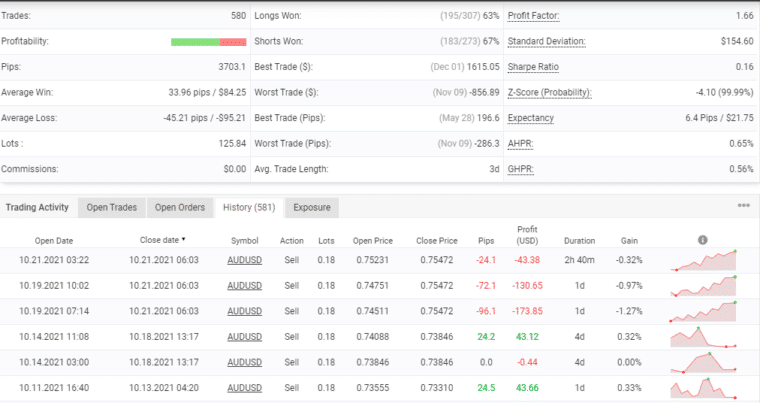
Task: Switch to the Trading Activity tab
Action: 38,208
